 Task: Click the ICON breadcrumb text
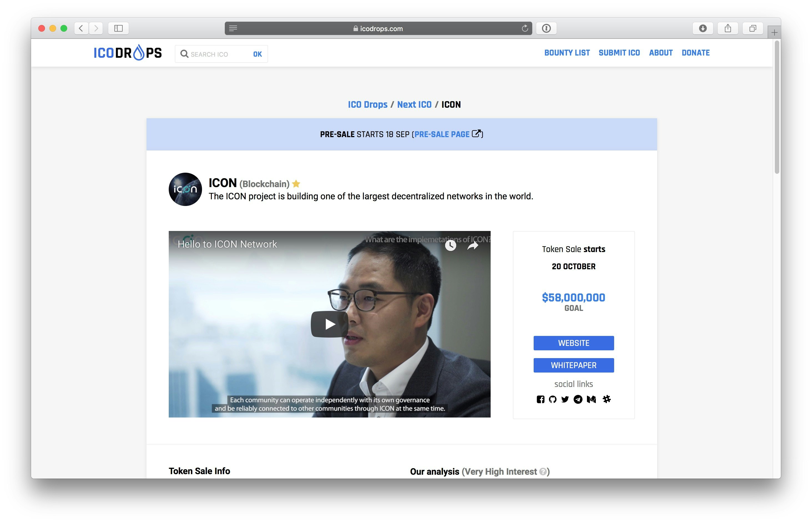451,104
